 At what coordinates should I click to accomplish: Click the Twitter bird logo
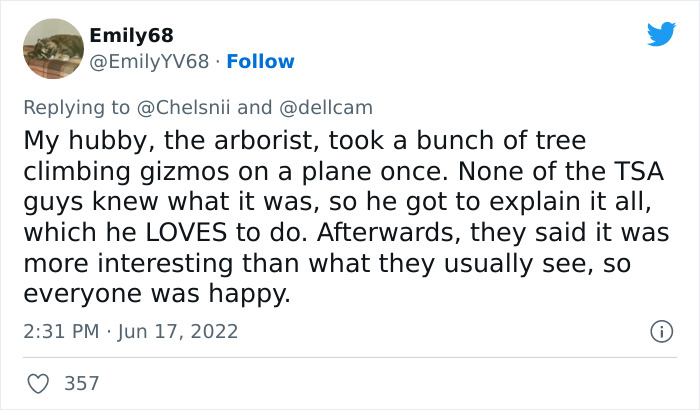coord(661,34)
